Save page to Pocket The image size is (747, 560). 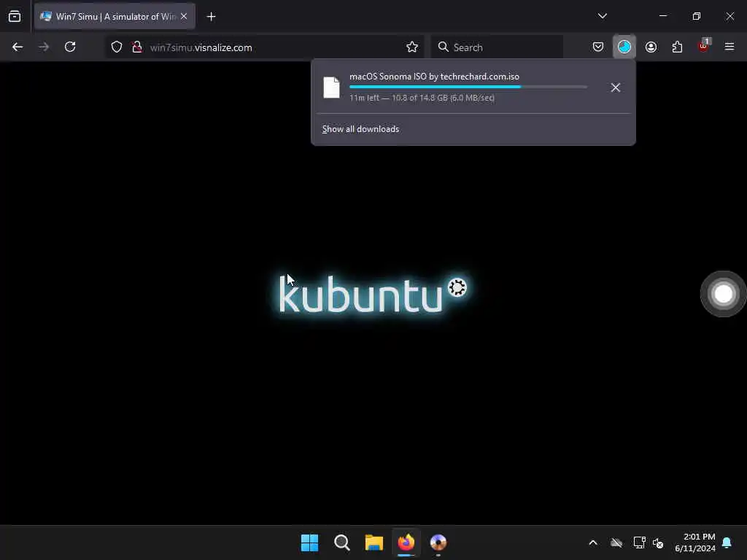598,47
